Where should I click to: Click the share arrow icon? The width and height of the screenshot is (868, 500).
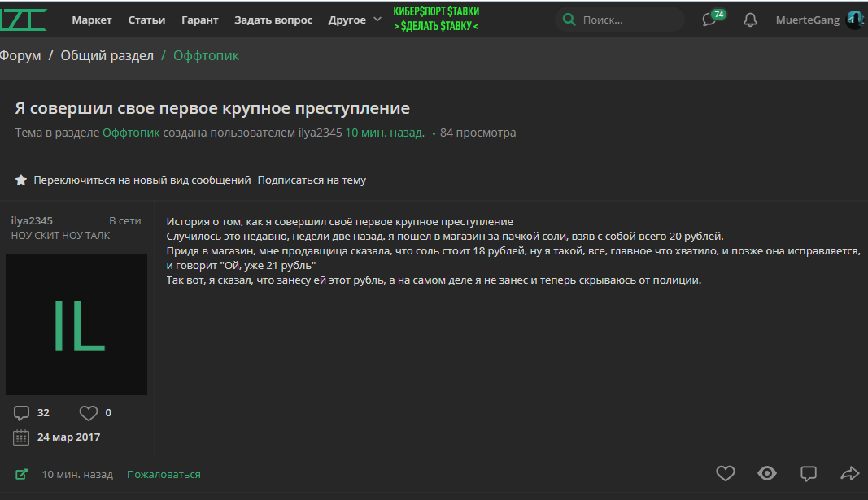849,473
